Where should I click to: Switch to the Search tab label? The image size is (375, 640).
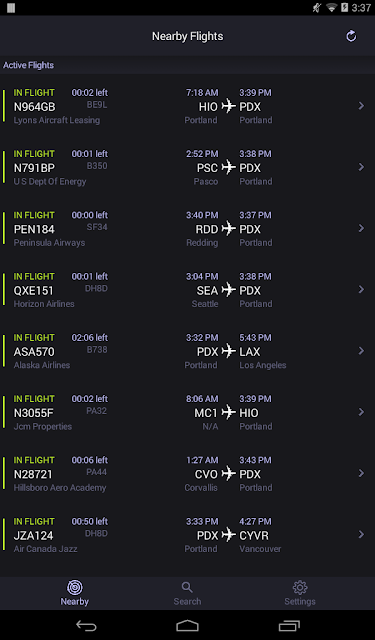coord(187,601)
